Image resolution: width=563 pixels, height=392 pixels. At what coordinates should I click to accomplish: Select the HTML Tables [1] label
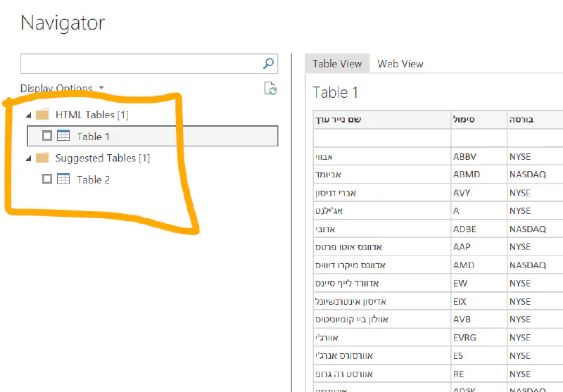pyautogui.click(x=92, y=115)
